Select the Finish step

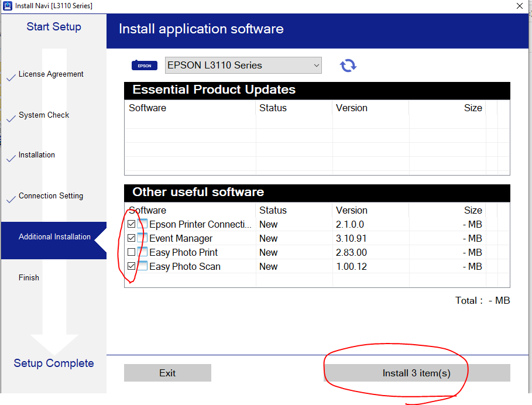point(29,277)
